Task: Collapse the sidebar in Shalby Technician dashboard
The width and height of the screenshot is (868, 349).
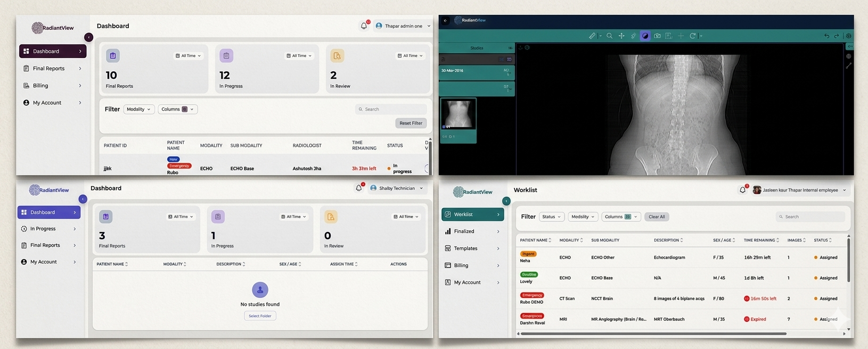Action: (x=83, y=199)
